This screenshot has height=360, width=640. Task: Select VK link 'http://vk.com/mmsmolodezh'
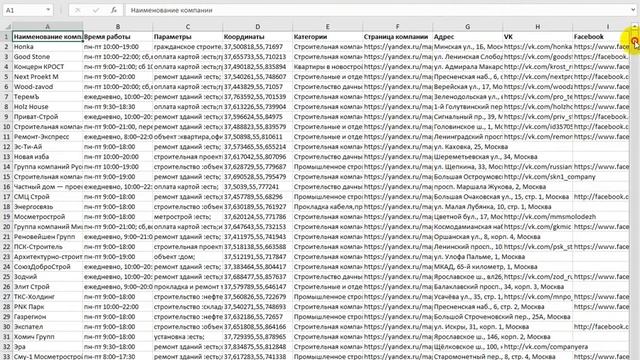538,217
